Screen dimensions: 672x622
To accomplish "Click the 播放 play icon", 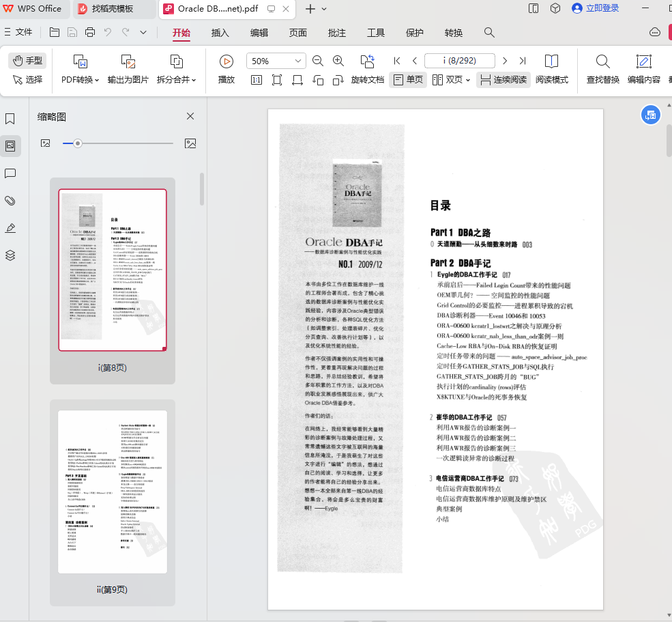I will (227, 61).
